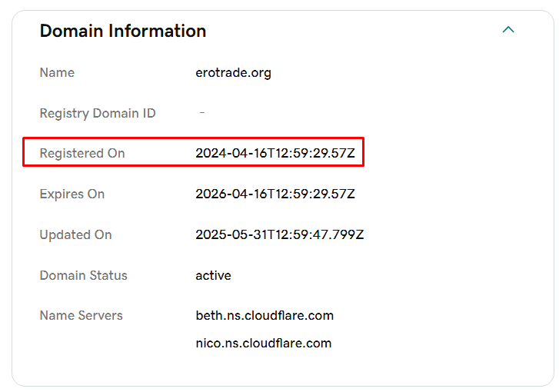This screenshot has width=559, height=392.
Task: Click blank area right of the active status
Action: tap(384, 276)
